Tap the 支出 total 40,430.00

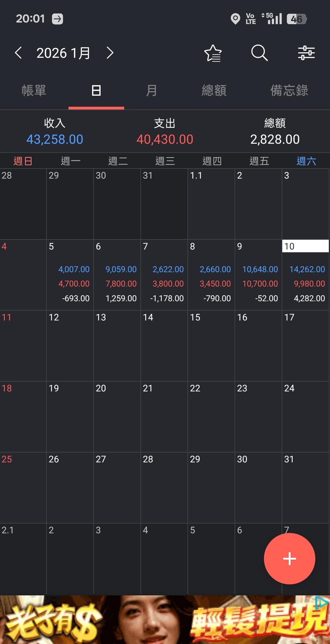pyautogui.click(x=165, y=139)
